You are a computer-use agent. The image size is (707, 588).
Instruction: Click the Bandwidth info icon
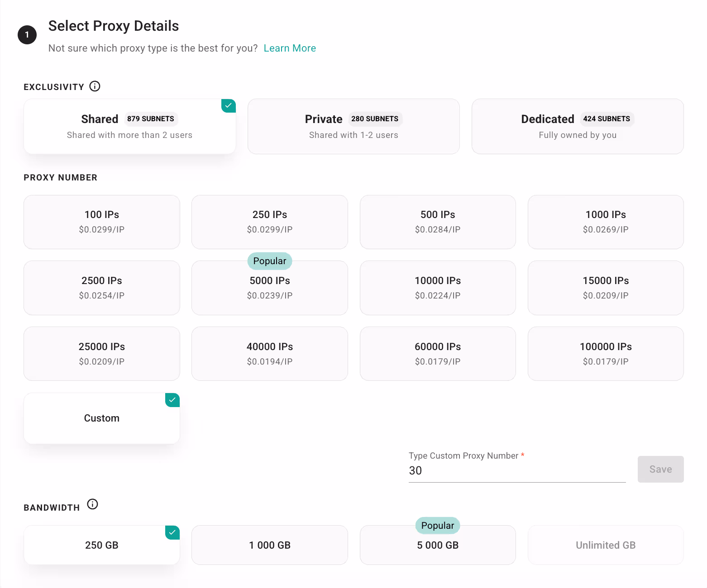click(x=92, y=504)
